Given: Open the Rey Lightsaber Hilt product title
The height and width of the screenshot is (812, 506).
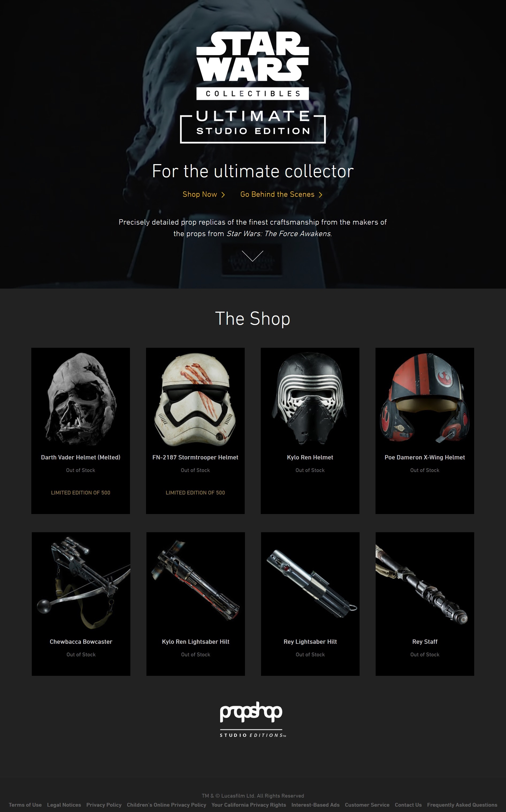Looking at the screenshot, I should tap(310, 641).
